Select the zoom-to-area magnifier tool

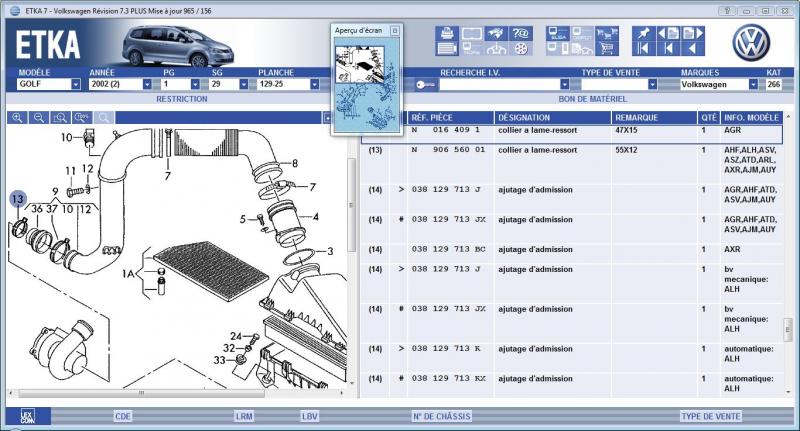(x=60, y=118)
